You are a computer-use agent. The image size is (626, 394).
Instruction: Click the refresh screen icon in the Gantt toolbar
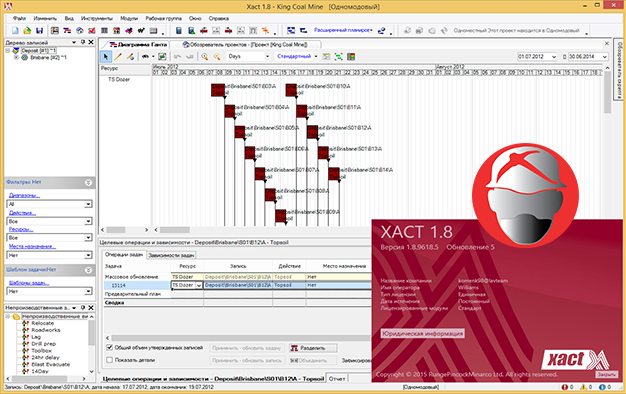162,57
